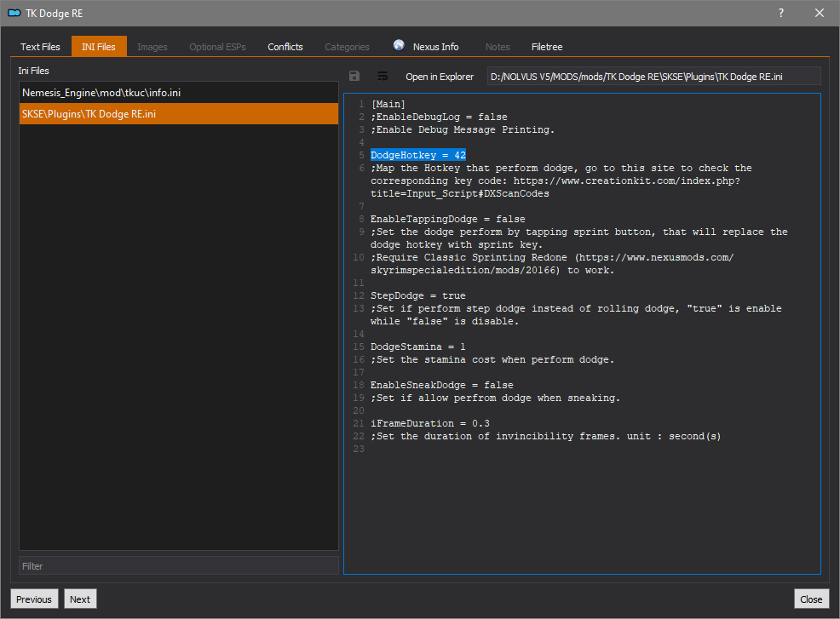Image resolution: width=840 pixels, height=619 pixels.
Task: Click the ;Set if allow perfrom dodge comment
Action: point(495,398)
